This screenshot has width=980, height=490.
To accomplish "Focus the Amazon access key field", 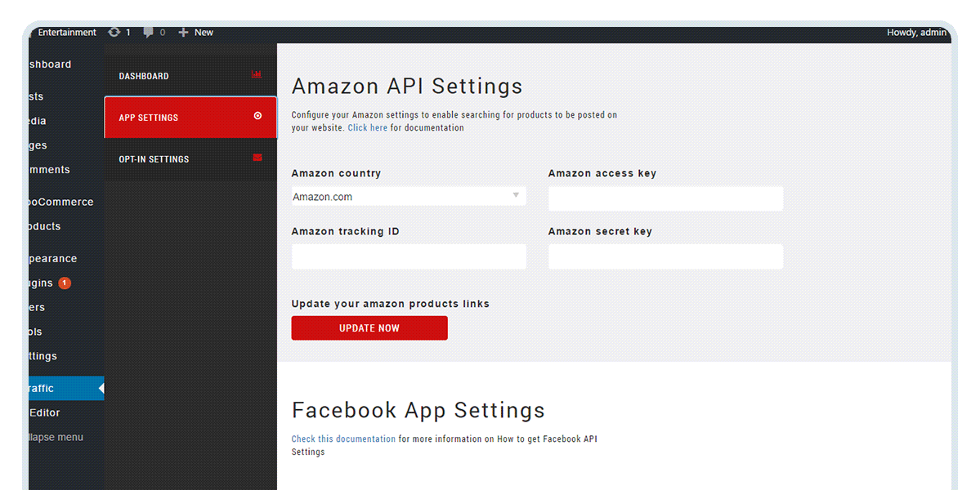I will (x=665, y=198).
